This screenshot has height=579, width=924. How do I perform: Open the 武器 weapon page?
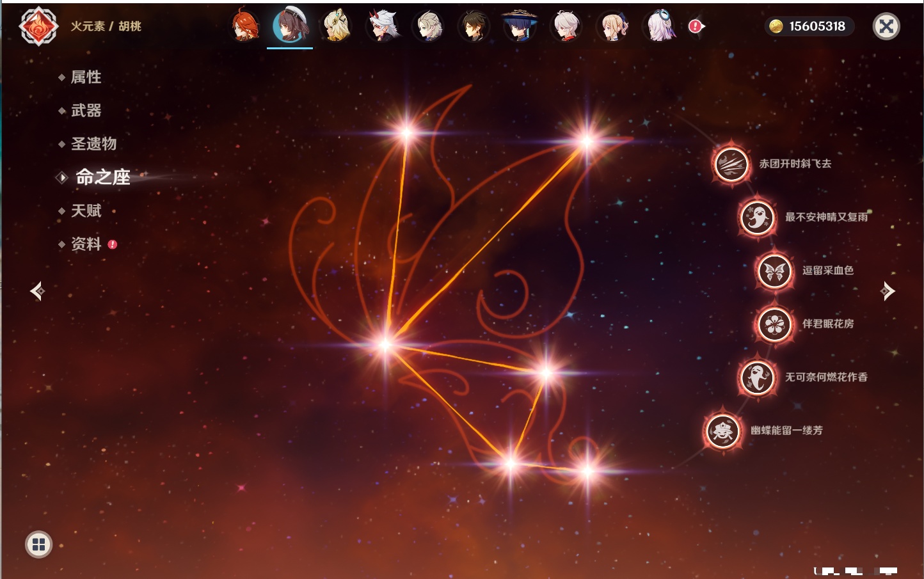[x=86, y=111]
